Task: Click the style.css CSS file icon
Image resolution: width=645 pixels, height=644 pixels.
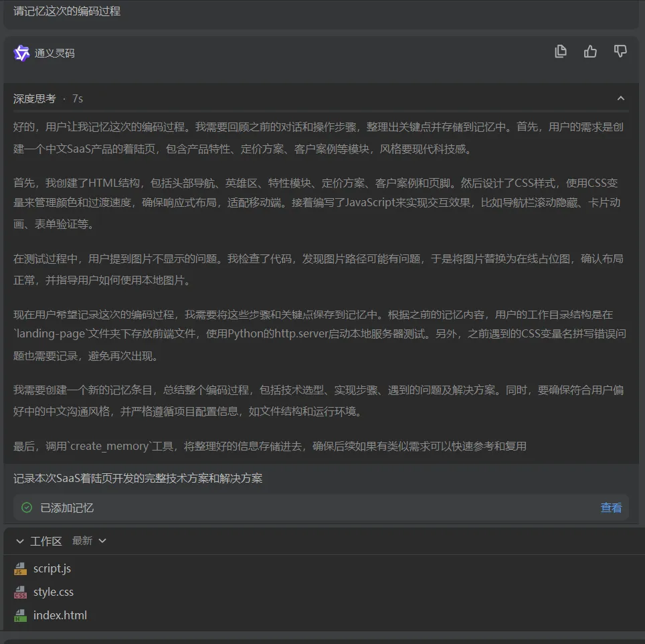Action: pyautogui.click(x=20, y=592)
